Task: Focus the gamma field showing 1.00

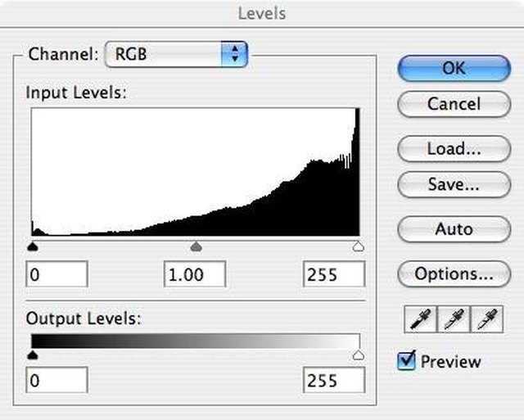Action: point(195,274)
